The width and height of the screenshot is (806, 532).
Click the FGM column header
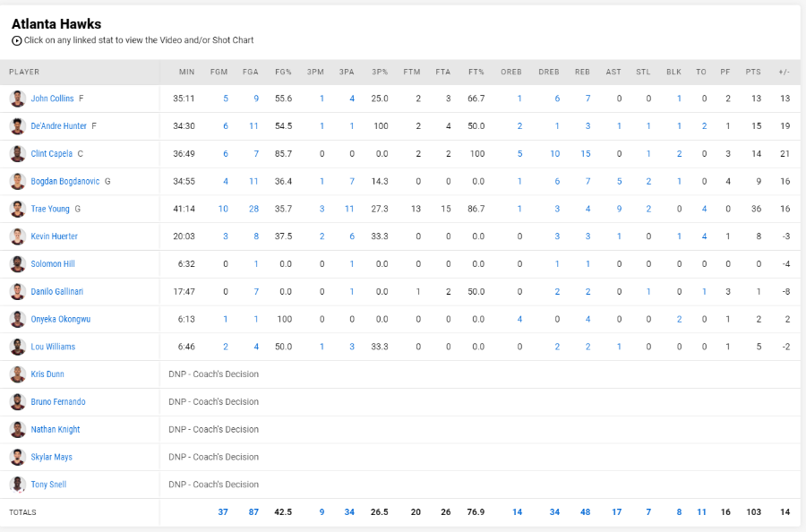[219, 72]
